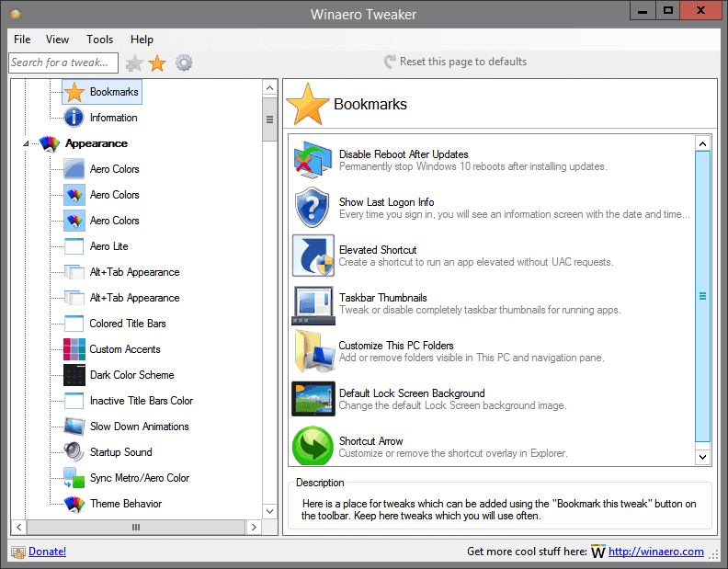
Task: Open Disable Reboot After Updates icon
Action: point(313,160)
